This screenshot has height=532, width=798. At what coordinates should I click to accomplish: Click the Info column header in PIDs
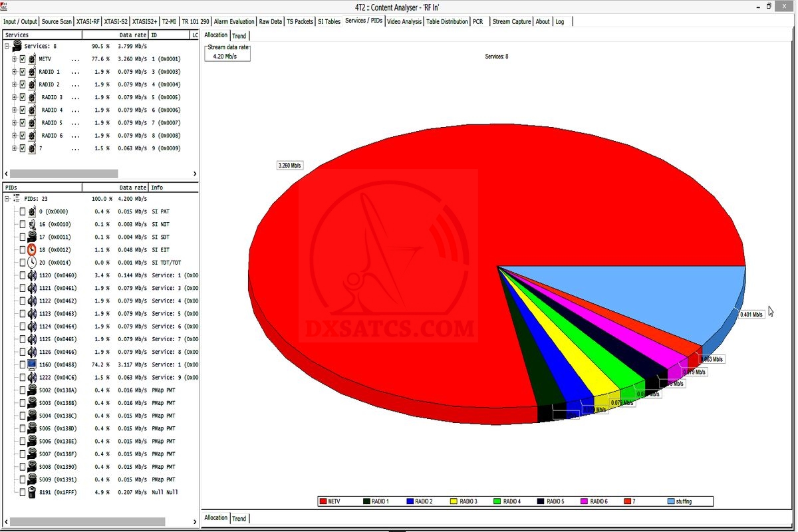[x=174, y=188]
